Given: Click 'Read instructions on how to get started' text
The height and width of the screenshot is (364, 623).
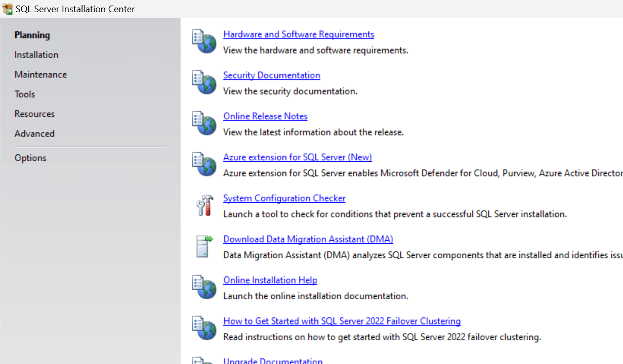Looking at the screenshot, I should [x=382, y=337].
